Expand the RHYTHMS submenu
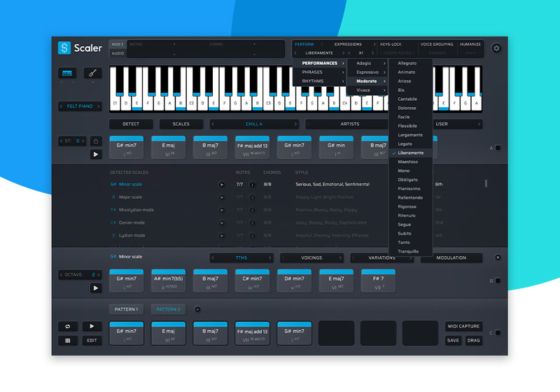 point(320,81)
